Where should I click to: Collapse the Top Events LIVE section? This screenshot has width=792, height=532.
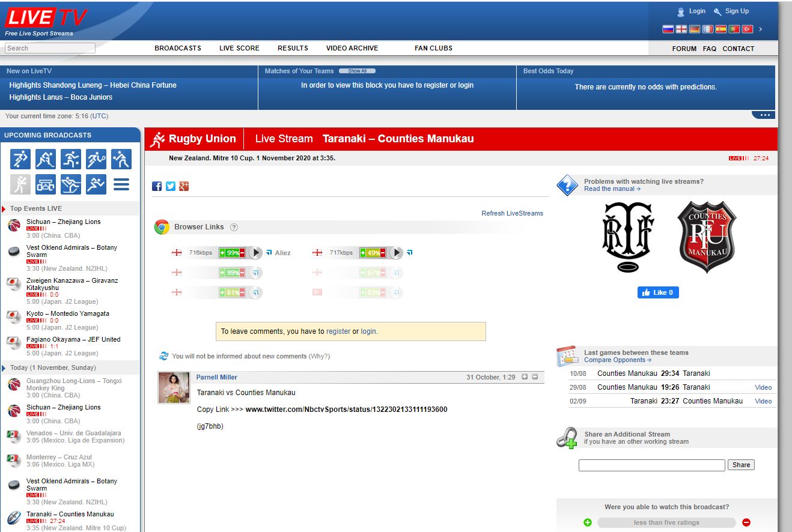pos(5,209)
